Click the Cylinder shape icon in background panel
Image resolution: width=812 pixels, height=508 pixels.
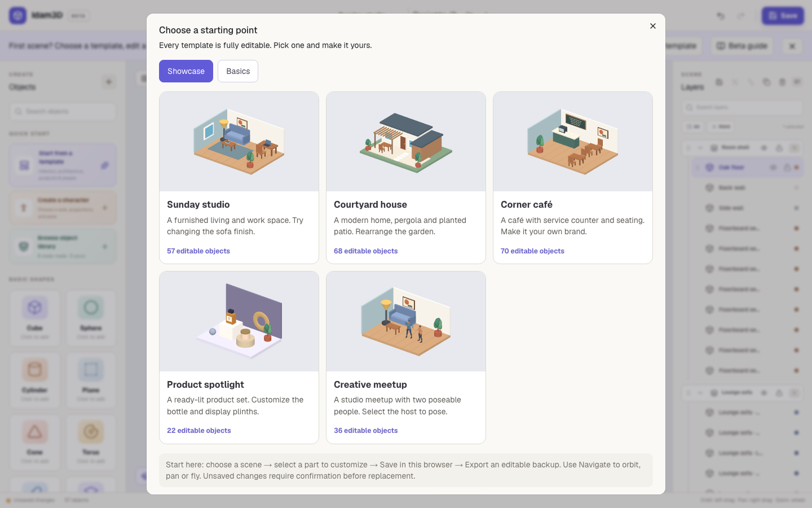tap(34, 370)
